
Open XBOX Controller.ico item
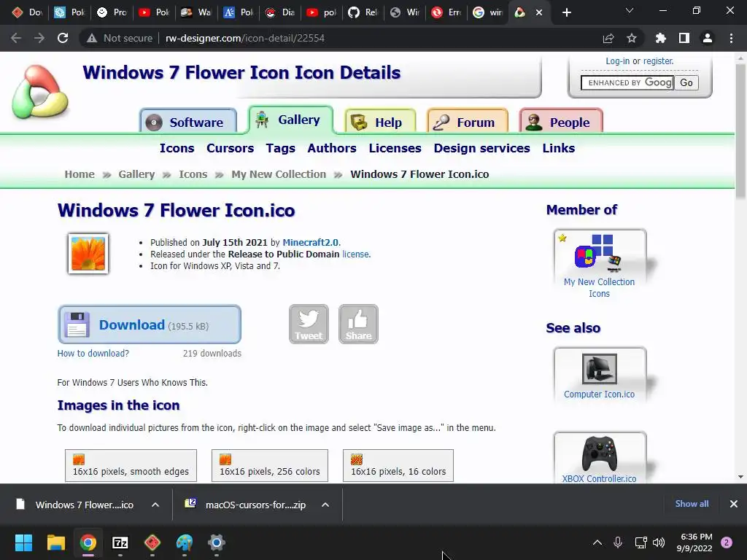600,478
